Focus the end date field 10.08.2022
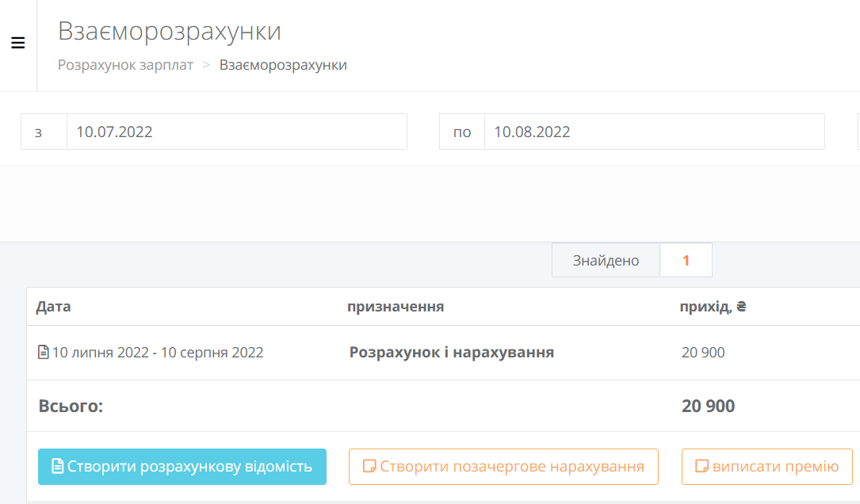 tap(654, 132)
